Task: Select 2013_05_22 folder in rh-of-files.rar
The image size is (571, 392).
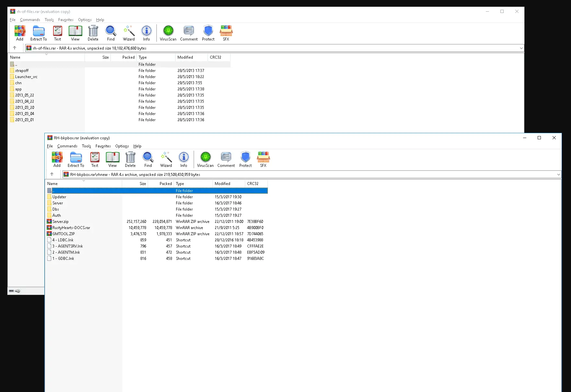Action: click(x=120, y=95)
